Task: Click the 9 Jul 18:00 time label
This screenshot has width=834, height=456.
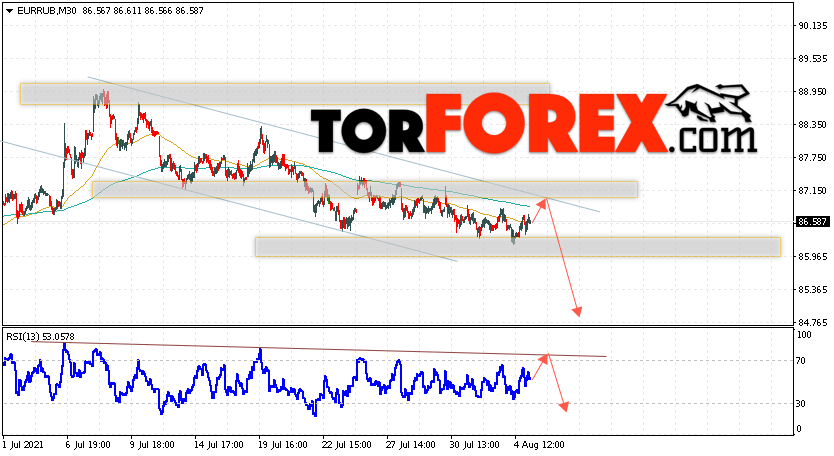Action: click(x=152, y=445)
